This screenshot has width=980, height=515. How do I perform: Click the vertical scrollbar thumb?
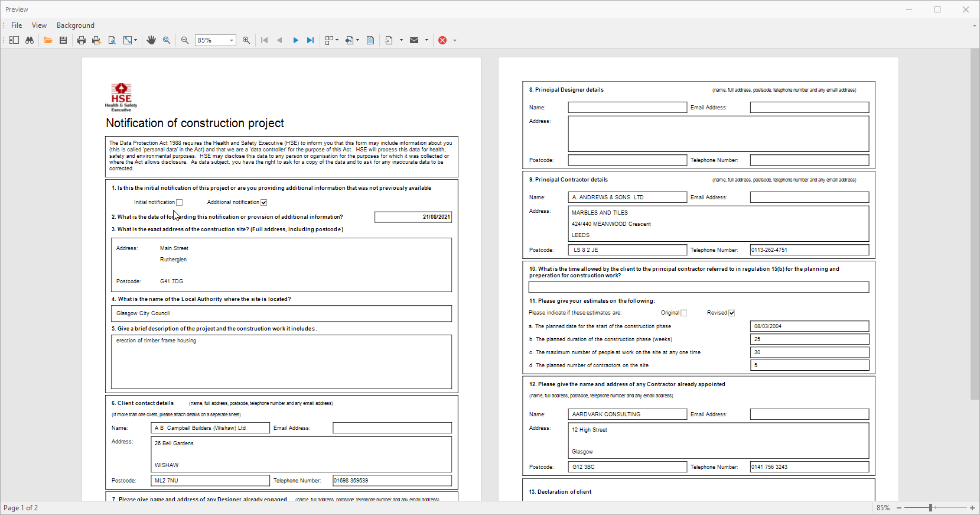tap(975, 224)
